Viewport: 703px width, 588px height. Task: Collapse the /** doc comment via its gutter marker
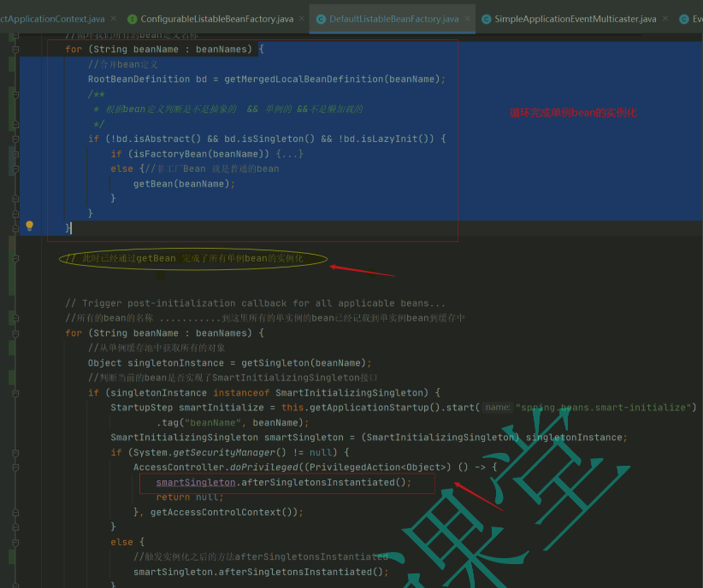[x=15, y=95]
